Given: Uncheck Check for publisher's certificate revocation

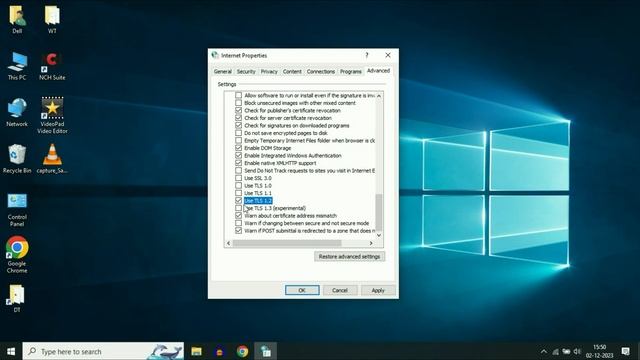Looking at the screenshot, I should tap(238, 110).
